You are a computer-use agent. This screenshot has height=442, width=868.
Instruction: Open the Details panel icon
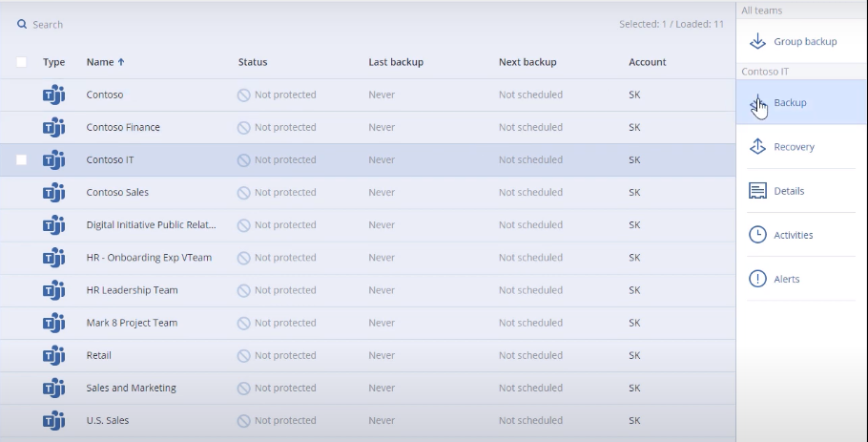click(x=757, y=191)
